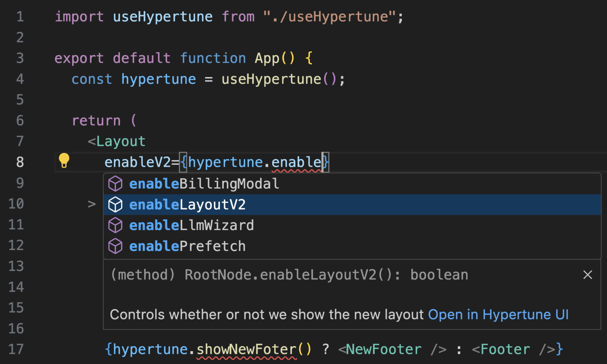Open in Hypertune UI

[498, 314]
